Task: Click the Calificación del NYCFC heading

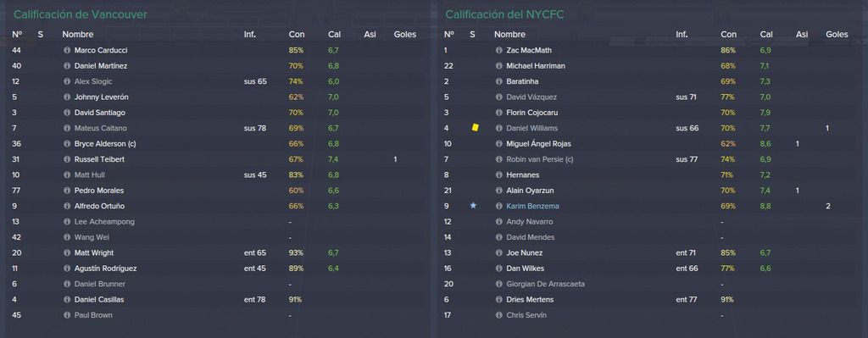Action: [504, 14]
